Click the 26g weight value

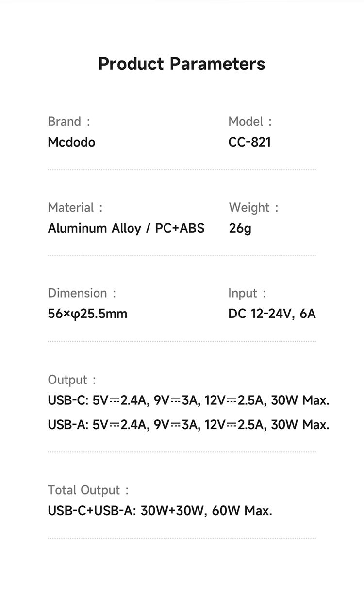(x=240, y=228)
